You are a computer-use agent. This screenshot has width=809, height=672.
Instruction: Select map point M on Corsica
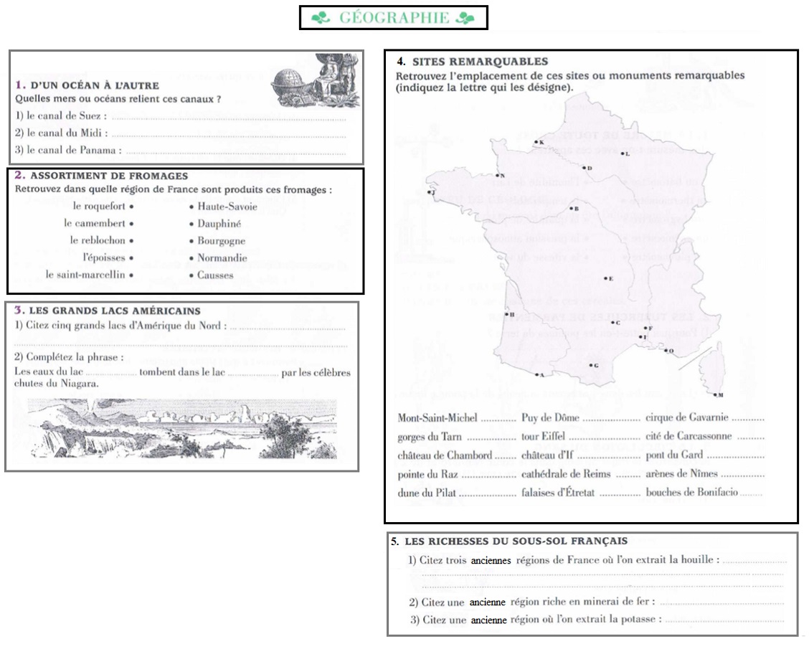[716, 394]
